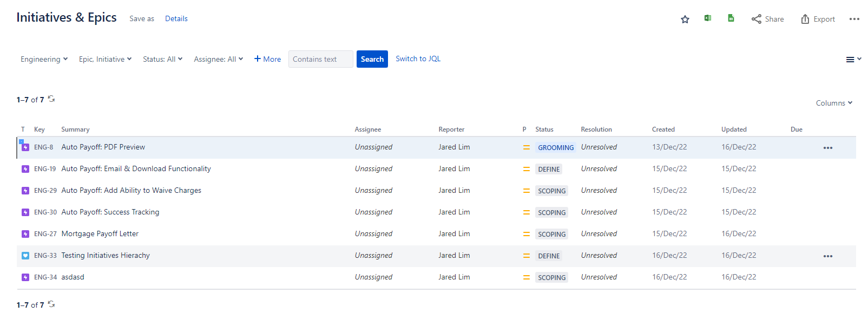Open the Excel export icon
Image resolution: width=868 pixels, height=312 pixels.
(x=708, y=18)
